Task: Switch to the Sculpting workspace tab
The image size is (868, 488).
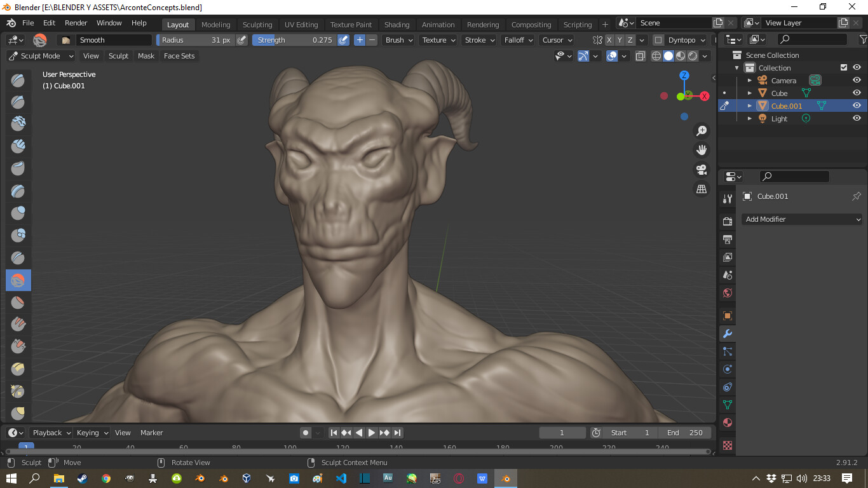Action: click(x=257, y=24)
